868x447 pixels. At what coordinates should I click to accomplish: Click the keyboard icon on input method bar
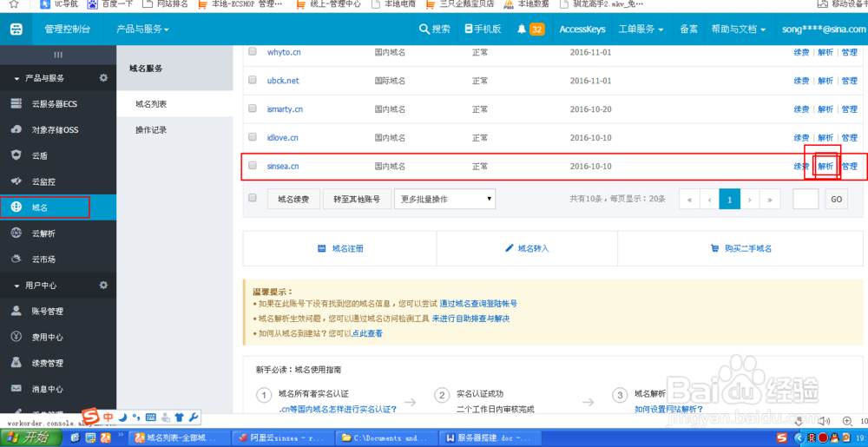click(x=150, y=417)
